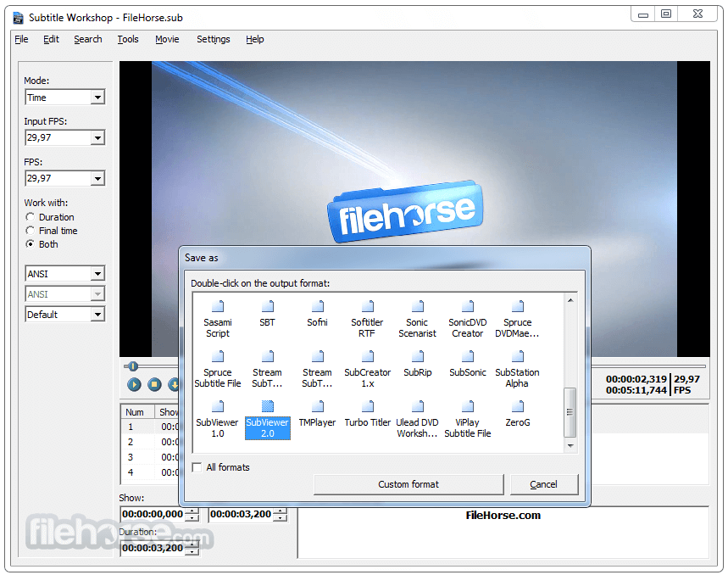Select the Duration radio button

pyautogui.click(x=31, y=217)
